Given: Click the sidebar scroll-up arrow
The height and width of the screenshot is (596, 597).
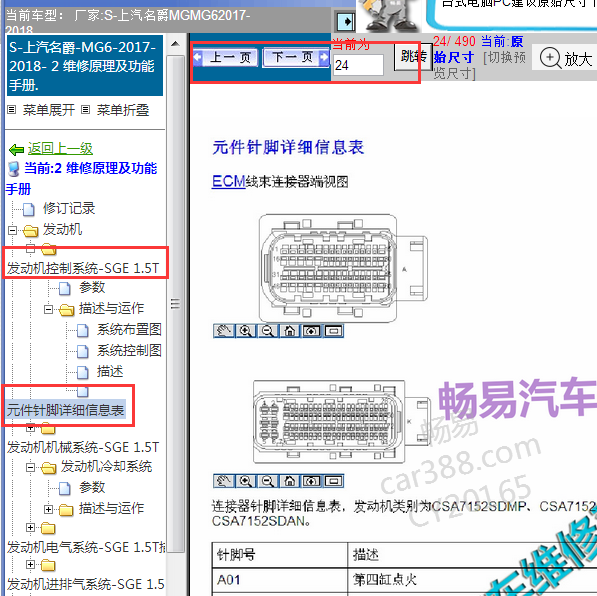Looking at the screenshot, I should (175, 44).
